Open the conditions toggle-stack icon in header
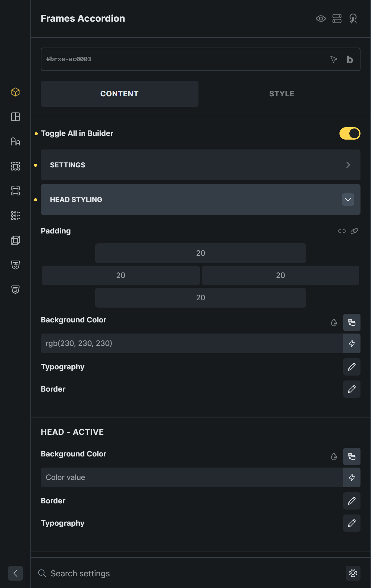 (x=337, y=19)
